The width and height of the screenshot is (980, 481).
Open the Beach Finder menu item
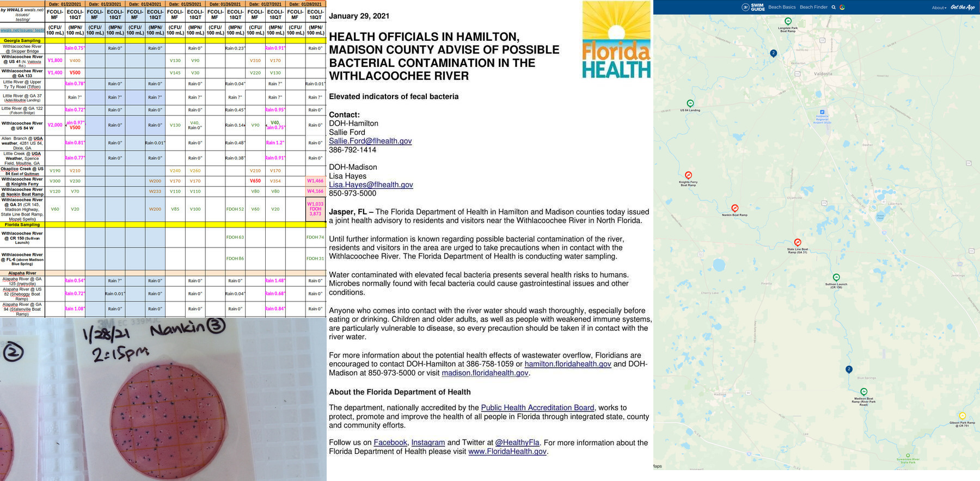point(813,7)
